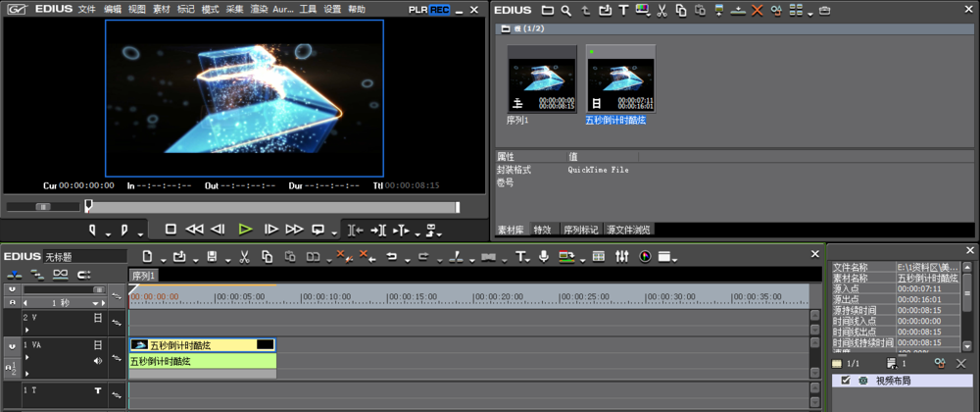Viewport: 980px width, 412px height.
Task: Open the dropdown arrow beside the new sequence icon
Action: click(163, 258)
